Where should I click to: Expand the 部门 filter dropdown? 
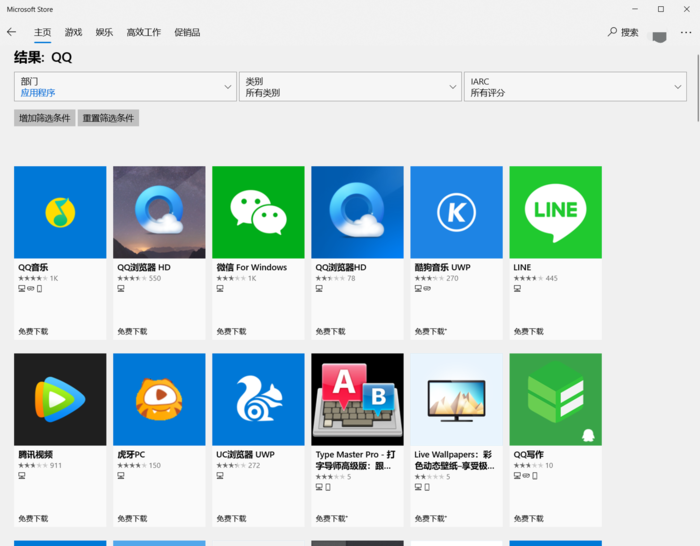[125, 87]
